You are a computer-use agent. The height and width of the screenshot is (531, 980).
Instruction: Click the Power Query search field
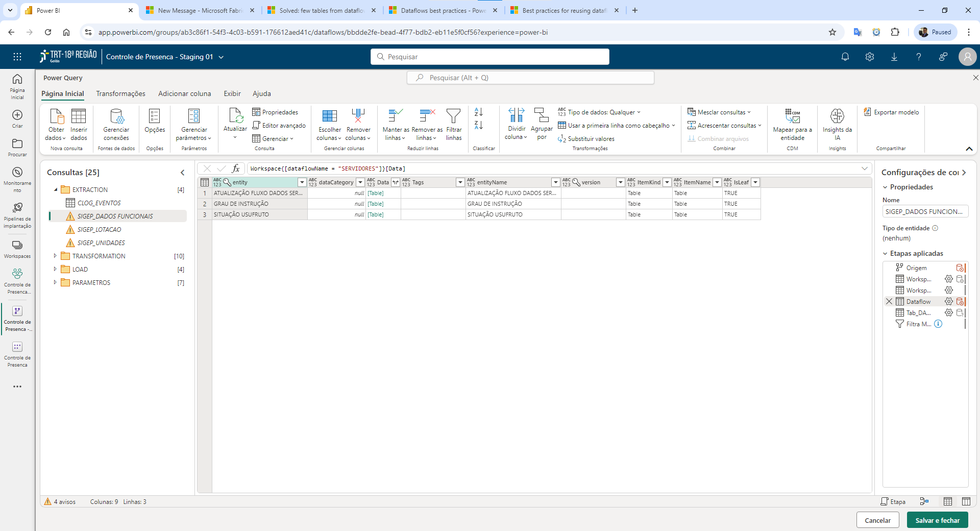click(x=530, y=78)
